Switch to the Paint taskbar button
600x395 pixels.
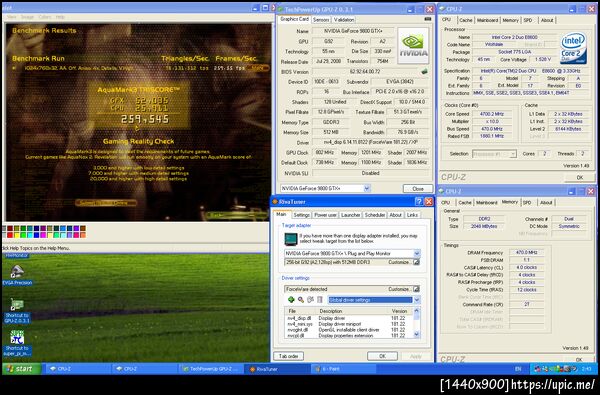[x=342, y=369]
